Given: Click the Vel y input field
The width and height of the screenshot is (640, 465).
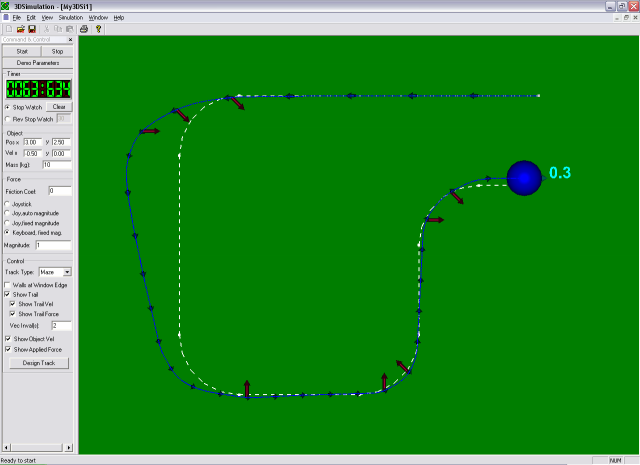Looking at the screenshot, I should click(x=61, y=154).
